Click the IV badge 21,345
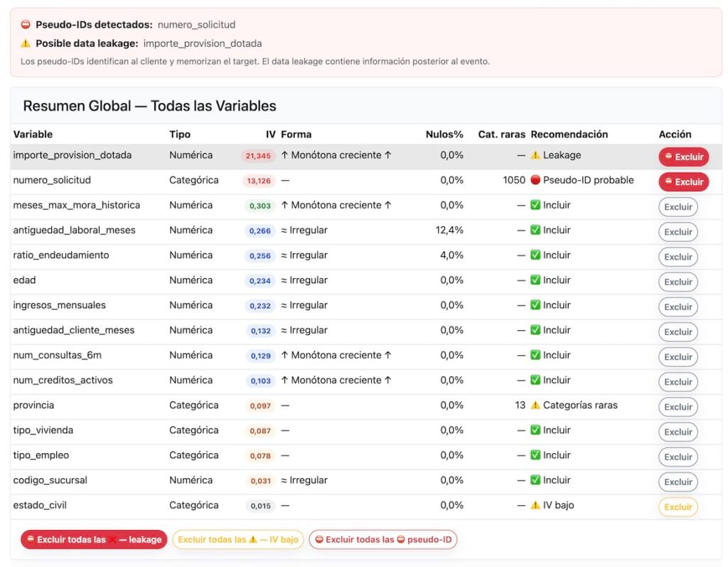 coord(258,156)
